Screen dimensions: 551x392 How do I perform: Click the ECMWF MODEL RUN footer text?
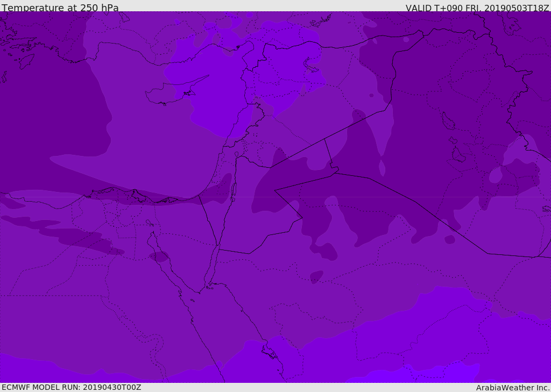point(72,387)
